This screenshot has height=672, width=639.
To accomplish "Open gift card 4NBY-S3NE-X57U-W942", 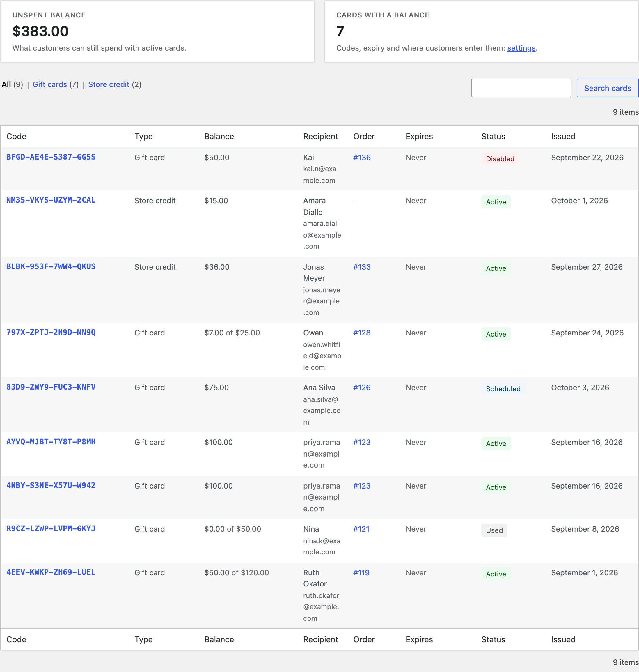I will click(x=51, y=485).
